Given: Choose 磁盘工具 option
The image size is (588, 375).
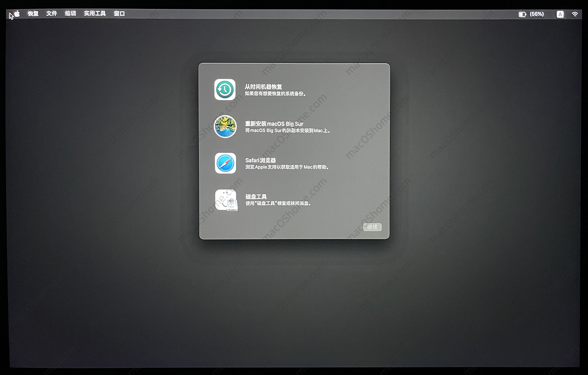Looking at the screenshot, I should point(256,197).
